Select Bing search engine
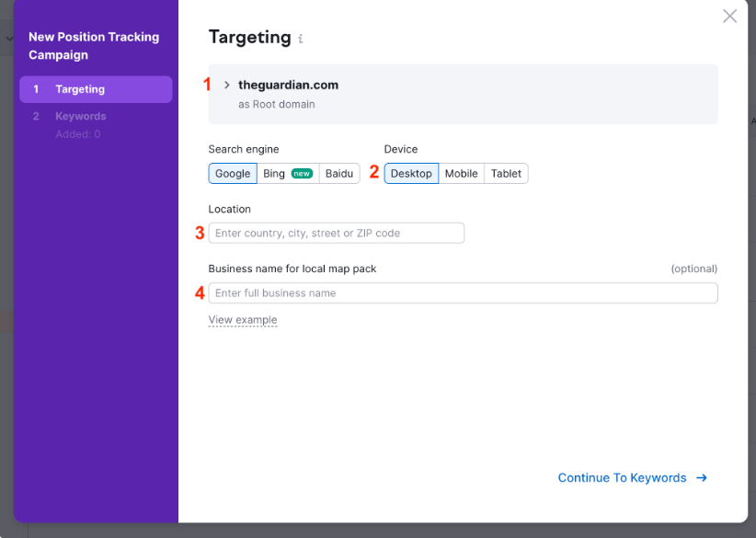Viewport: 756px width, 538px height. [x=288, y=174]
